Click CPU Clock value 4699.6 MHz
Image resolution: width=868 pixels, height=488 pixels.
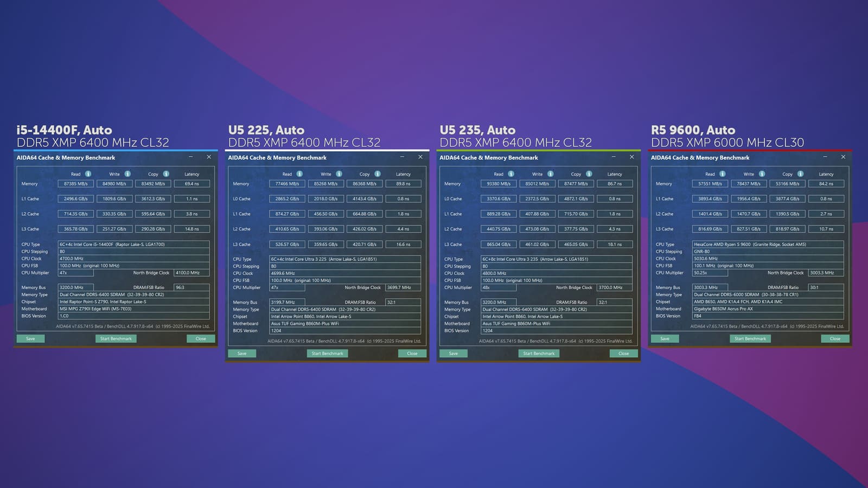click(x=345, y=273)
